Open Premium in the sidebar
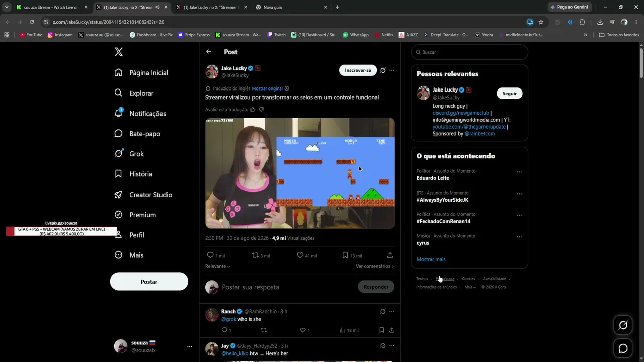 click(x=135, y=215)
